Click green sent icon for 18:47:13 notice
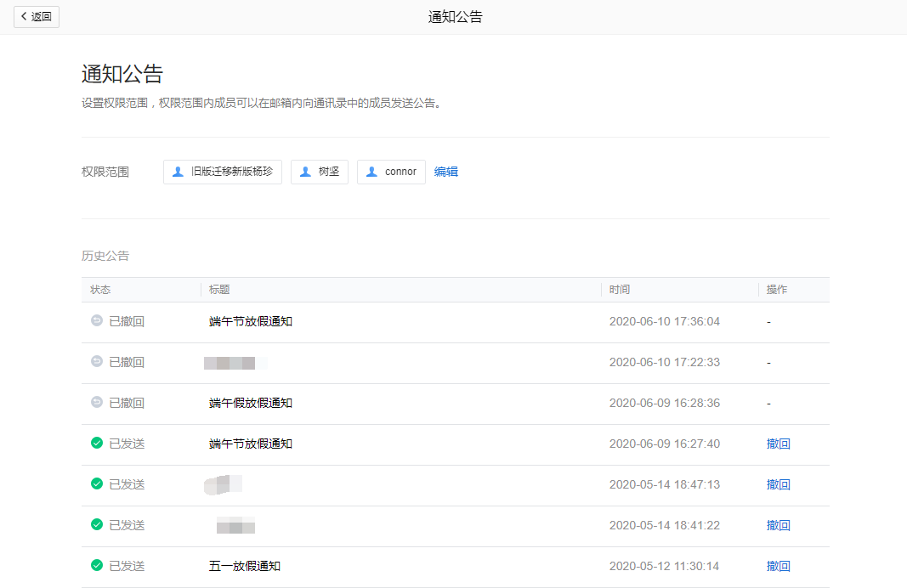The height and width of the screenshot is (588, 907). coord(97,484)
